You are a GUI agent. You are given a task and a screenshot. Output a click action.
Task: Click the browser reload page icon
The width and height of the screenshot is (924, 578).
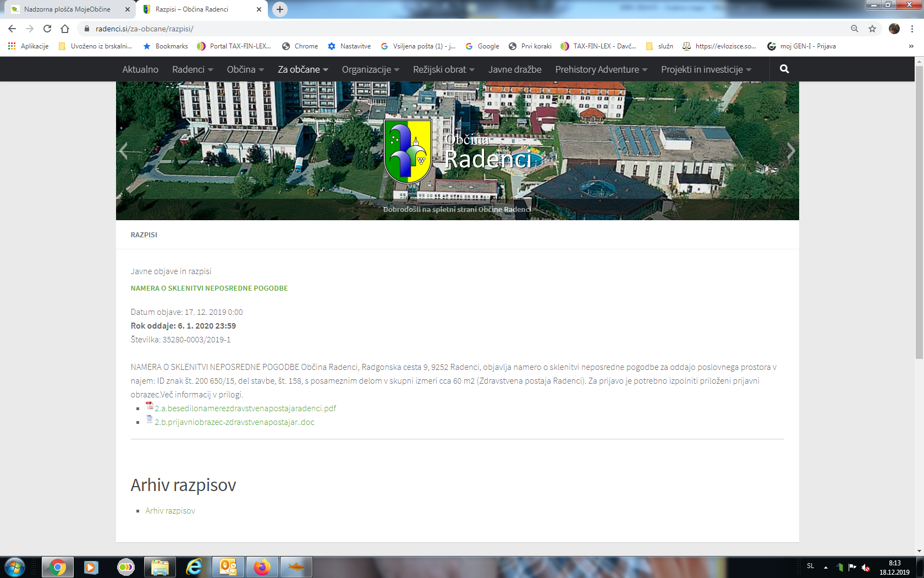tap(47, 29)
